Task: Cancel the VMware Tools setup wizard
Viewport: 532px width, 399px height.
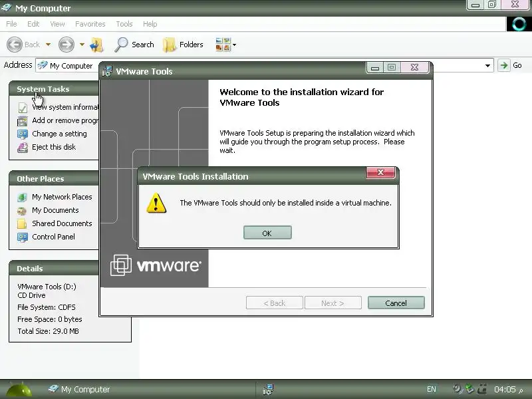Action: (x=396, y=303)
